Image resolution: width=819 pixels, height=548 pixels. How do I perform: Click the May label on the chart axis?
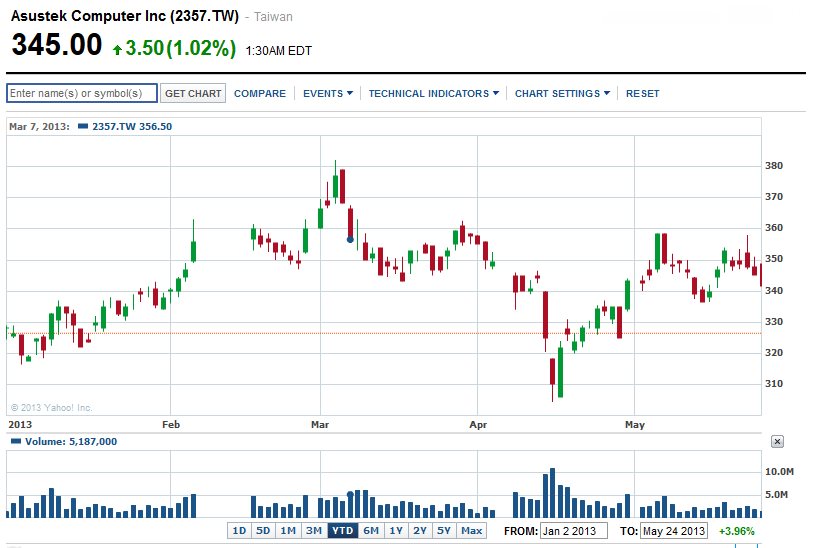[635, 425]
